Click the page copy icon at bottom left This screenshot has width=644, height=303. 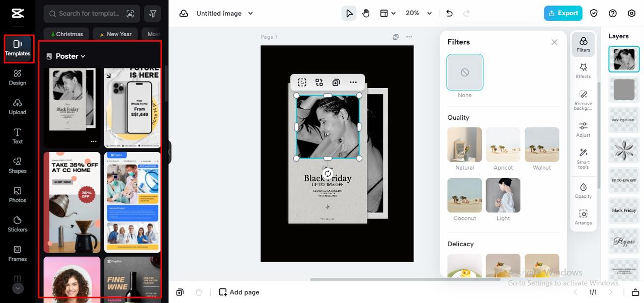click(x=180, y=292)
